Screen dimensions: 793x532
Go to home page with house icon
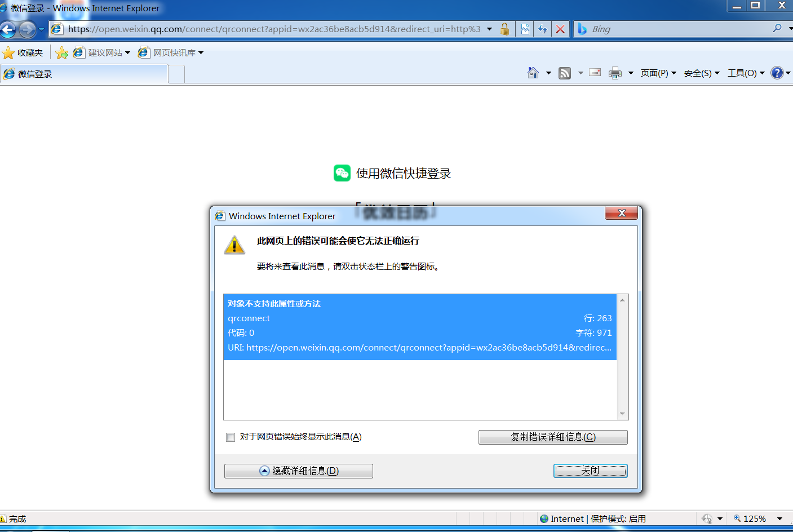point(533,73)
